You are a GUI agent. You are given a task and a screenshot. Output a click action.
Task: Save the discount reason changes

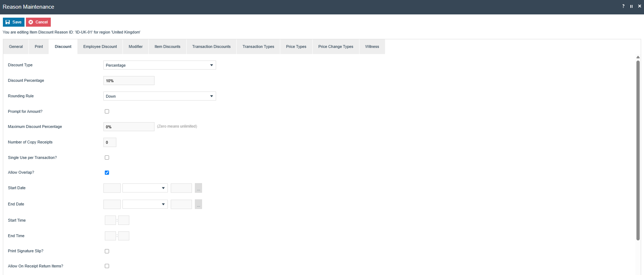14,22
